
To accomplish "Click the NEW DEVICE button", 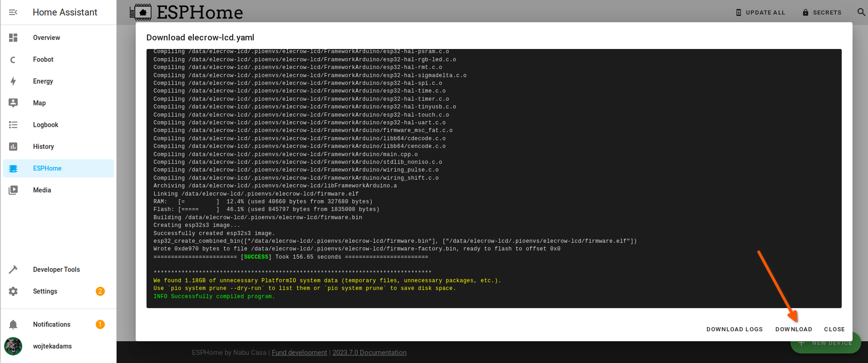I will click(x=826, y=343).
